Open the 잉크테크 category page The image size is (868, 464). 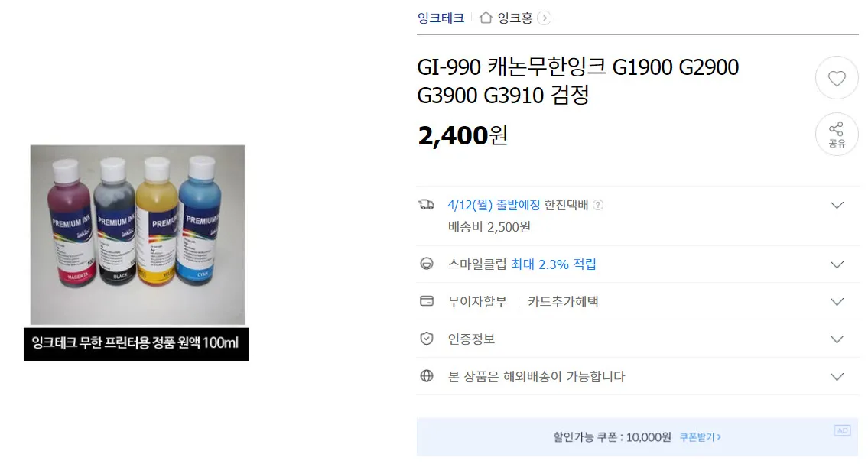click(441, 17)
